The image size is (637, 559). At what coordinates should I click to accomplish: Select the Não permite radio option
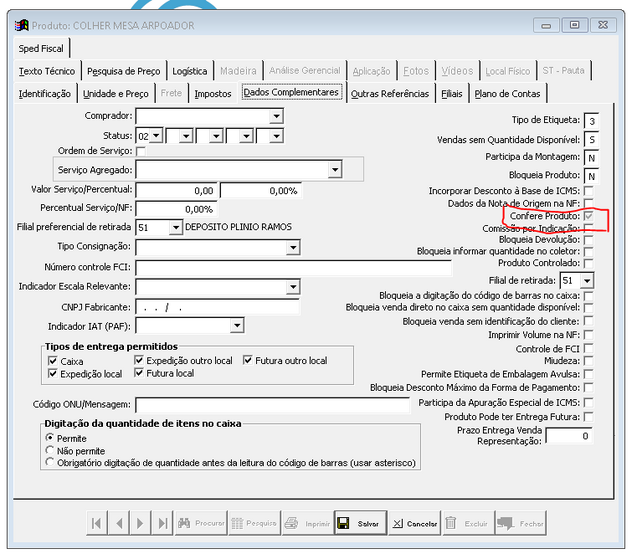pyautogui.click(x=50, y=451)
